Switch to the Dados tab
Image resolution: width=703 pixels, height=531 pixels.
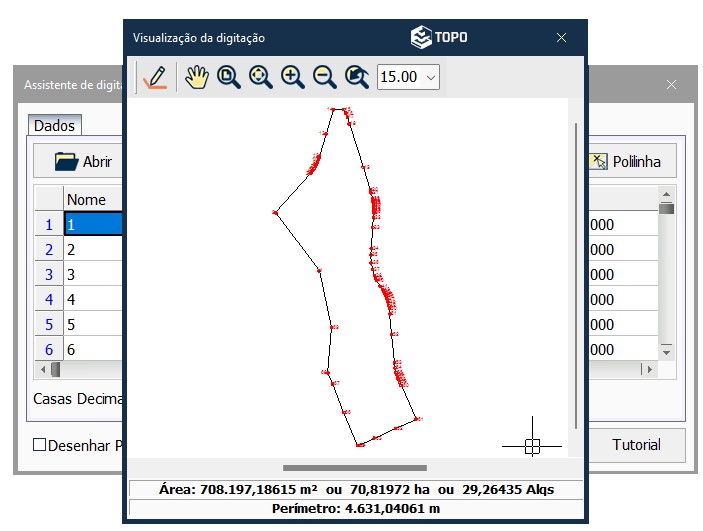(54, 126)
